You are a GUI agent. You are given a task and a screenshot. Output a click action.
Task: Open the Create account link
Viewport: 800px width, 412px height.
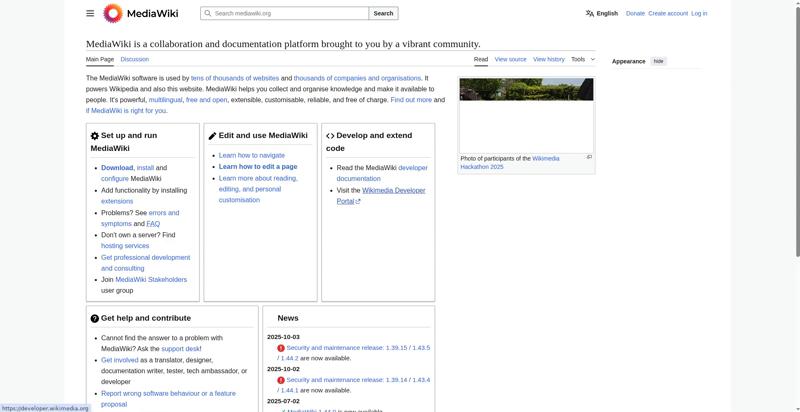click(668, 14)
